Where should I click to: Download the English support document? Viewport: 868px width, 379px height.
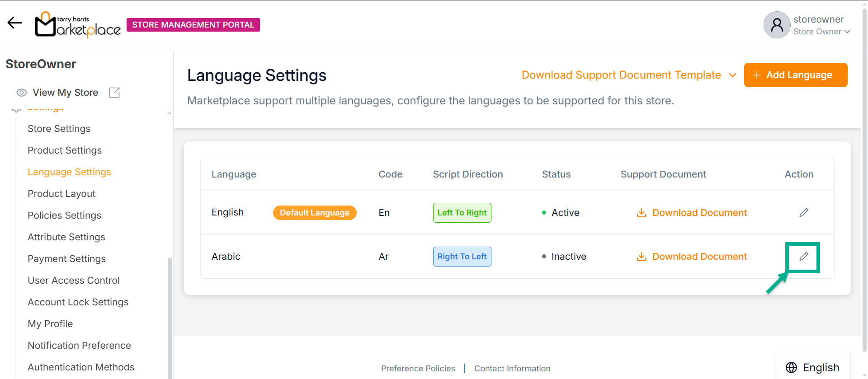coord(692,213)
